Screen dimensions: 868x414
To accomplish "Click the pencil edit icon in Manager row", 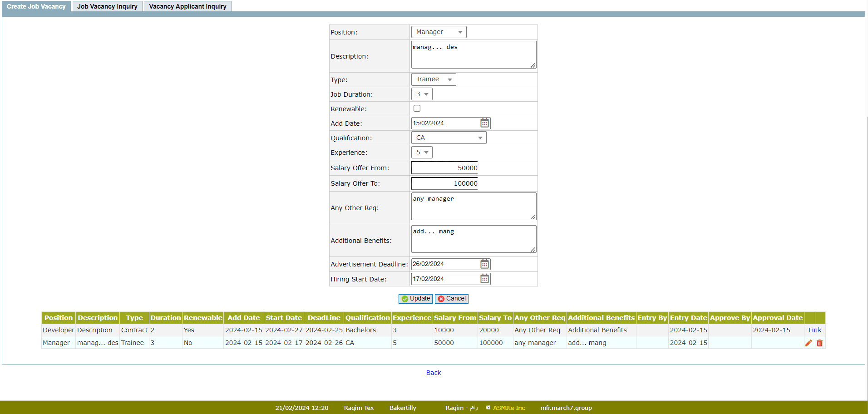I will coord(809,343).
